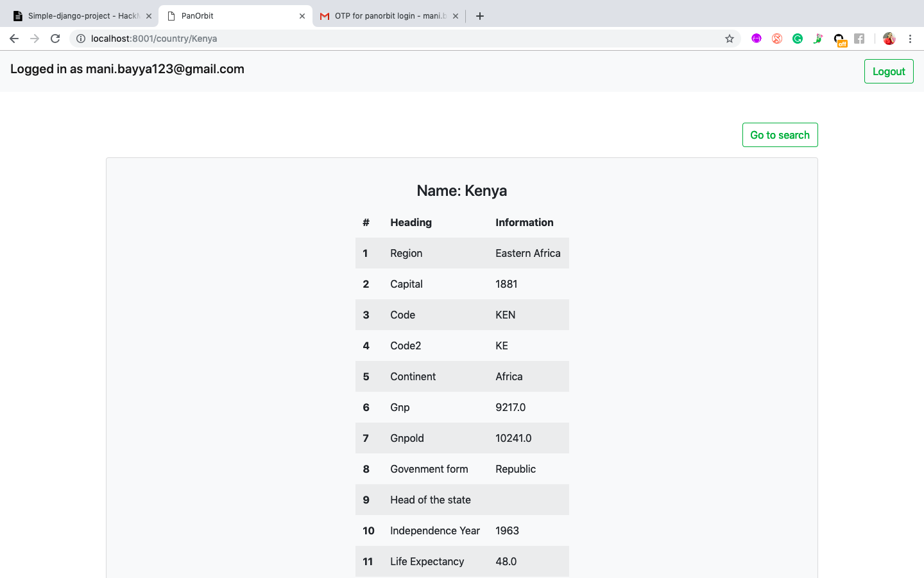
Task: Open the purple round extension icon
Action: pyautogui.click(x=757, y=39)
